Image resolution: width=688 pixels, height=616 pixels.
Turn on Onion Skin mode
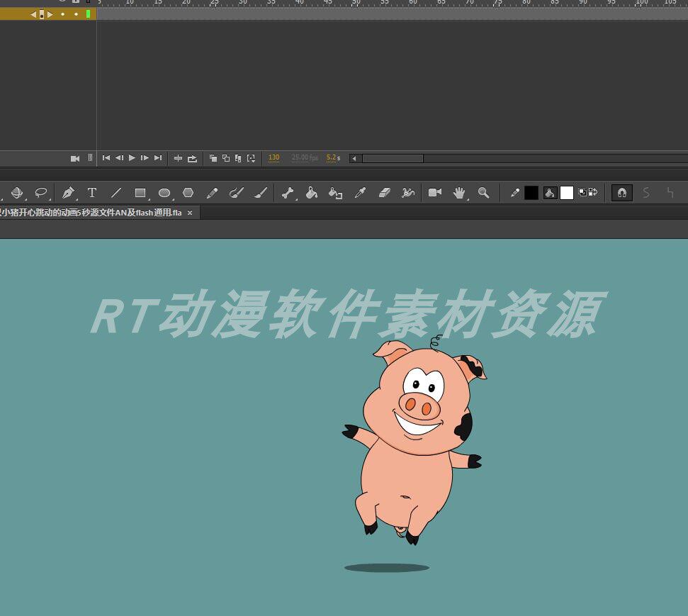[213, 158]
